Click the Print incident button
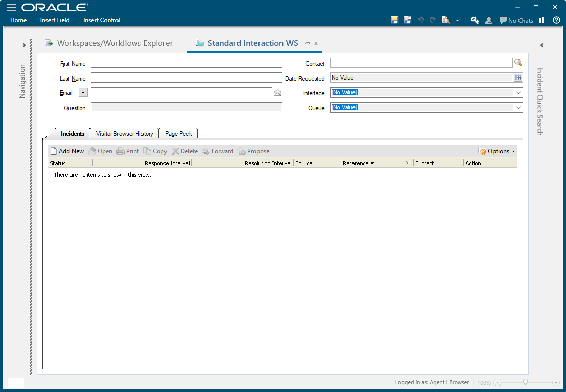Screen dimensions: 566x392 [x=128, y=151]
